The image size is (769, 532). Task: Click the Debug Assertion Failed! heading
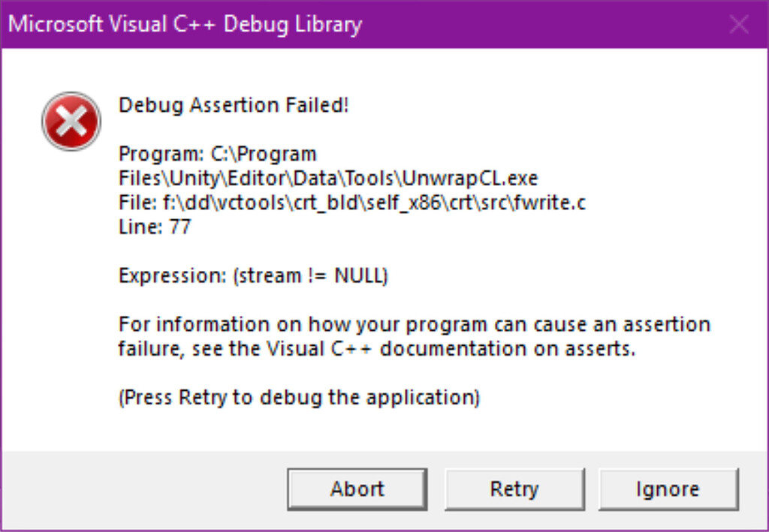tap(234, 105)
